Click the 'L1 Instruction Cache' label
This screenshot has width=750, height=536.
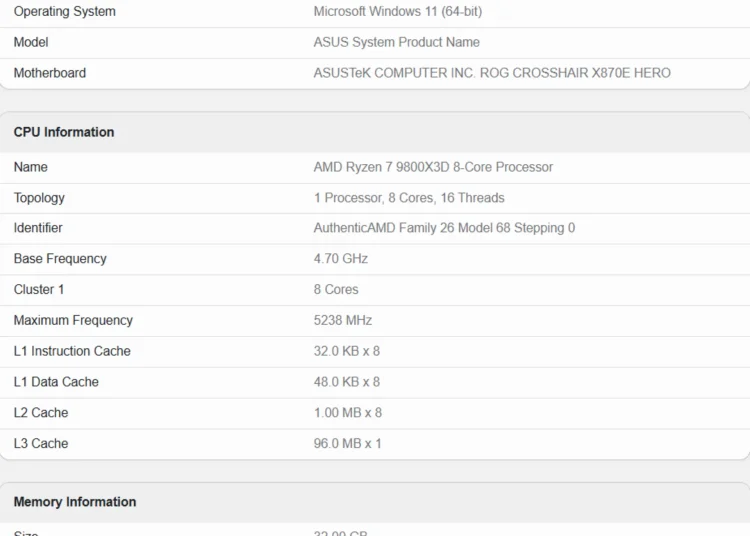(x=72, y=351)
